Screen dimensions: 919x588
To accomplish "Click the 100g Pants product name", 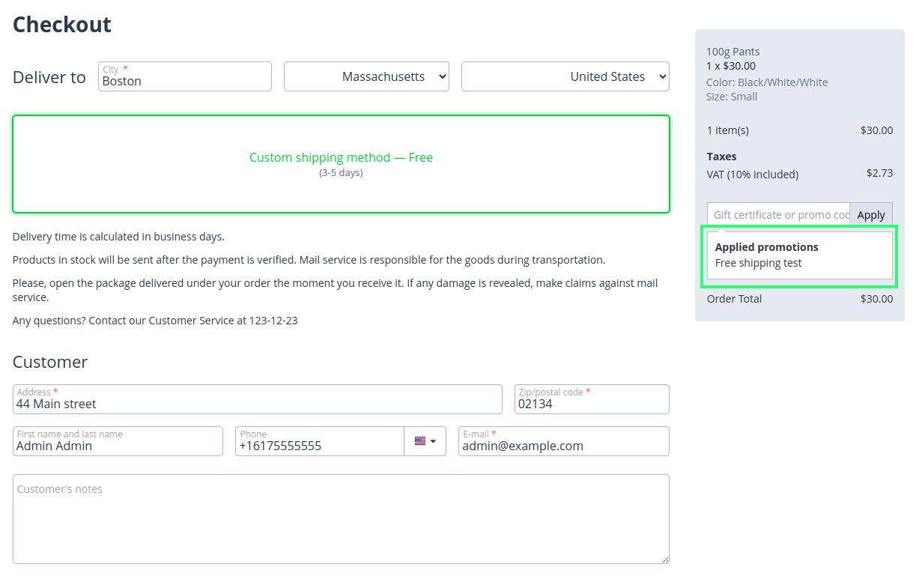I will pos(733,52).
